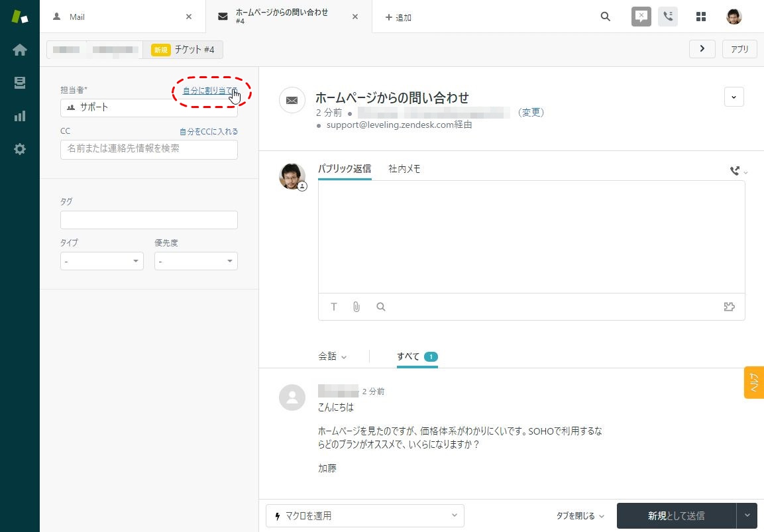The image size is (764, 532).
Task: Expand the タイプ dropdown
Action: (101, 262)
